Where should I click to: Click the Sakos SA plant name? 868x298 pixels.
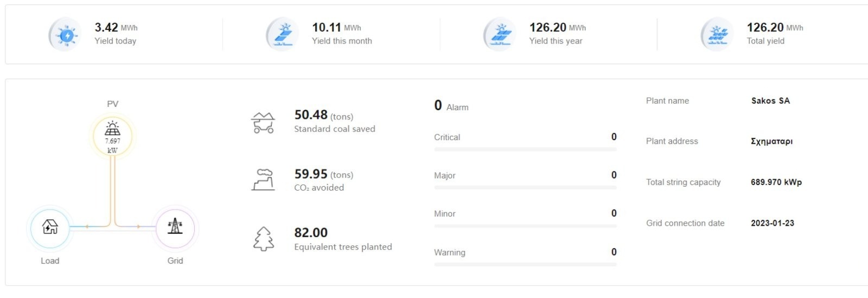pos(770,101)
